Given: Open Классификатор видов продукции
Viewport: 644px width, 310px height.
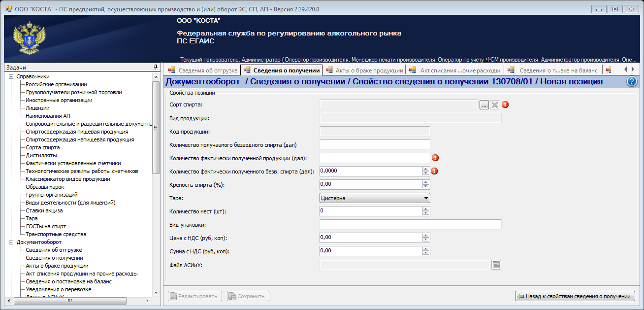Looking at the screenshot, I should [x=68, y=179].
